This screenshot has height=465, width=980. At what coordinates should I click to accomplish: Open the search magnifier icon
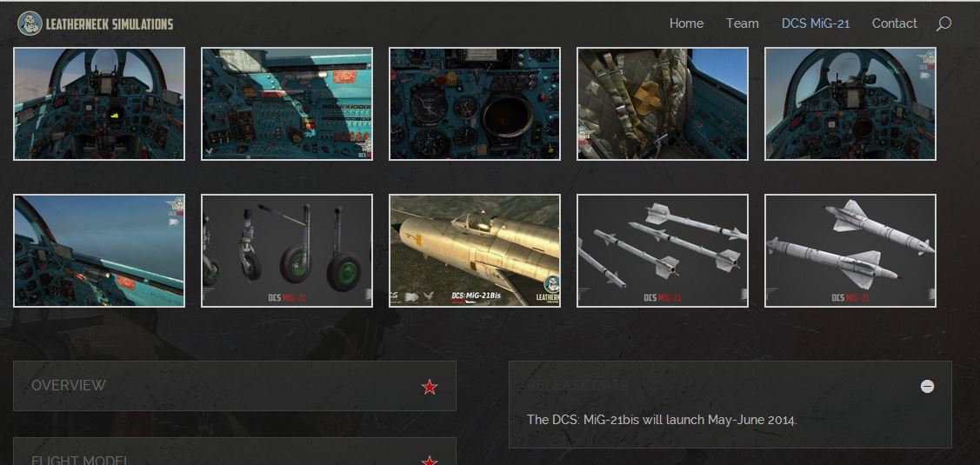[943, 23]
